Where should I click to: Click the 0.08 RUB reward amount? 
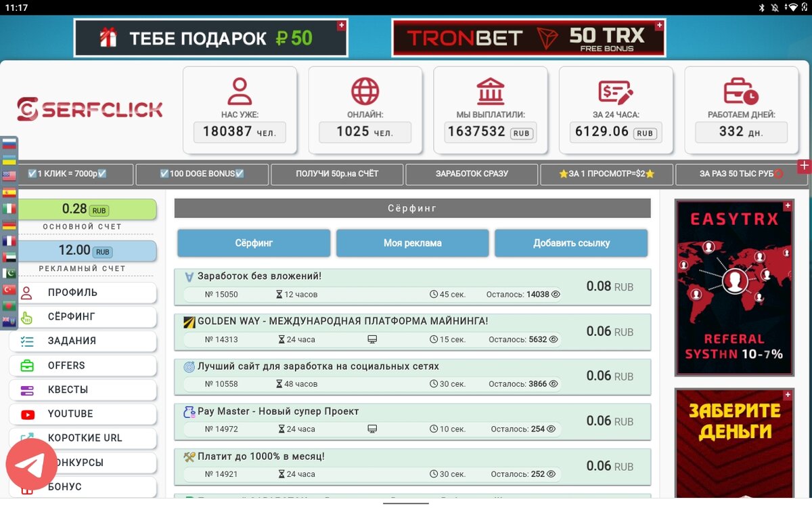tap(610, 287)
